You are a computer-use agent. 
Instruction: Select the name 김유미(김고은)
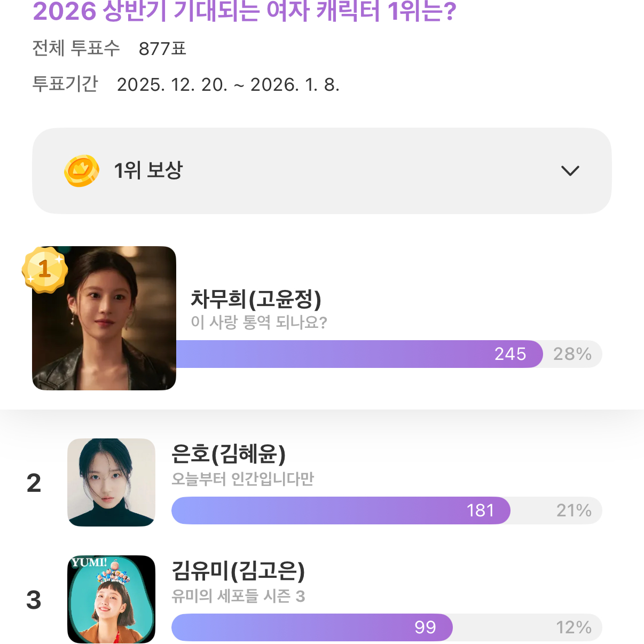point(238,571)
